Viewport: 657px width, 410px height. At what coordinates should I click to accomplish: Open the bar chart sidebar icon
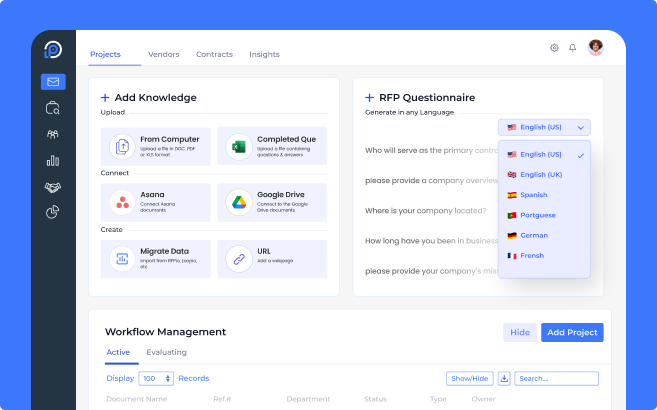[53, 160]
